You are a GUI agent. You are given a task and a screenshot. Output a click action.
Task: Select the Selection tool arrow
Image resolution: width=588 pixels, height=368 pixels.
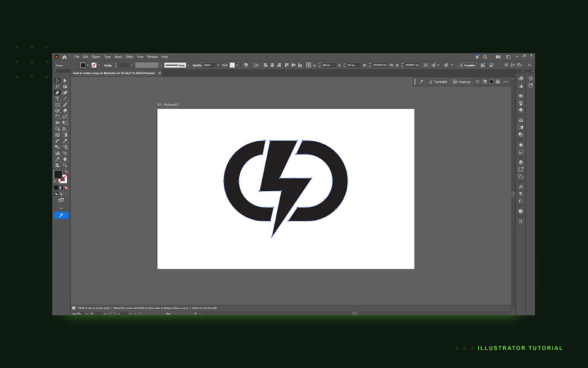tap(57, 80)
